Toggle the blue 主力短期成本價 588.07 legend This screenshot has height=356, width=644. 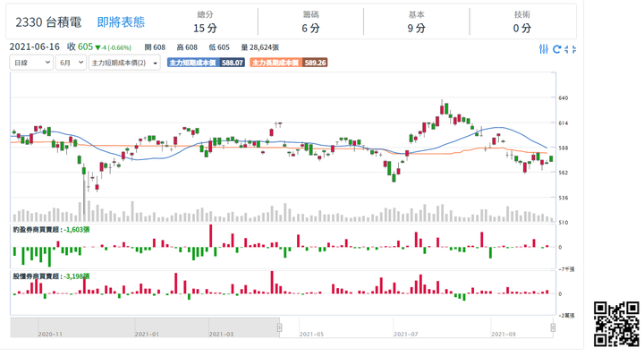206,63
